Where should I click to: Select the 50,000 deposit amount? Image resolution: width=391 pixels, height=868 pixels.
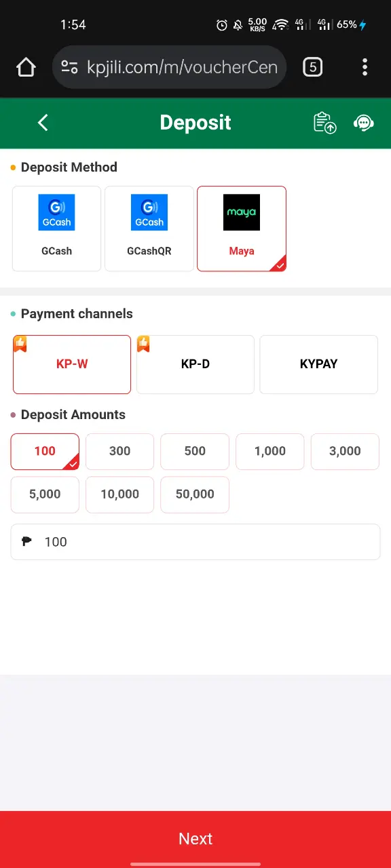(195, 495)
